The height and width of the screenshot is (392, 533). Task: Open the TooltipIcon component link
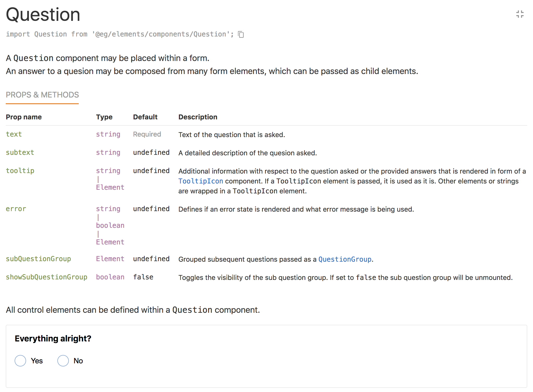point(201,181)
